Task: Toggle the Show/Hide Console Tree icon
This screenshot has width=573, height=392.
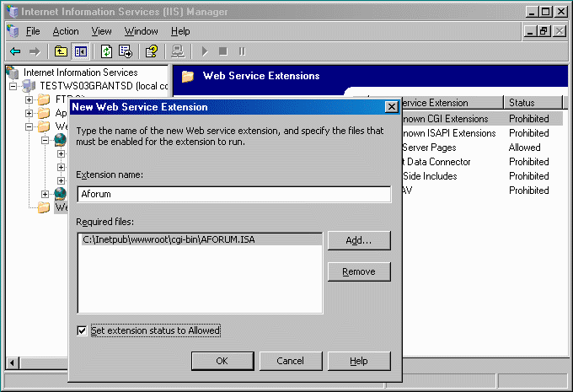Action: [x=80, y=51]
